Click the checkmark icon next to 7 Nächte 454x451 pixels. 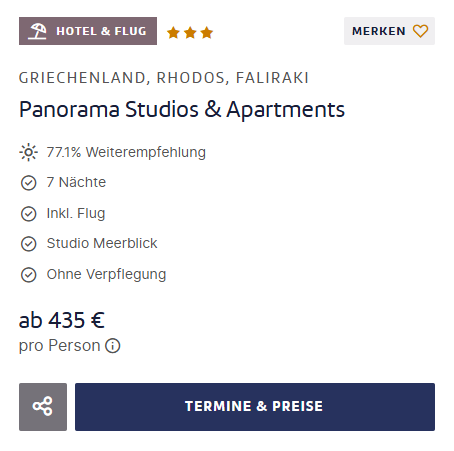[x=29, y=183]
